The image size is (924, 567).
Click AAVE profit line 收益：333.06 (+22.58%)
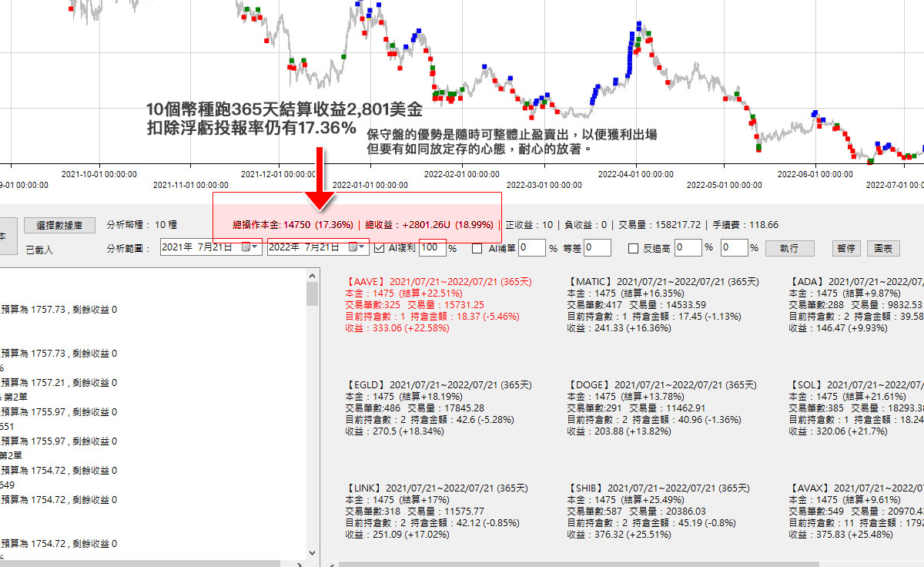tap(397, 328)
